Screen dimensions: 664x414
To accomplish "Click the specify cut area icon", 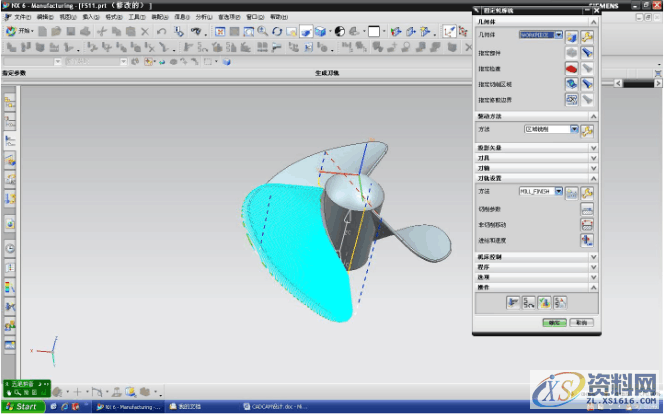I will click(572, 84).
